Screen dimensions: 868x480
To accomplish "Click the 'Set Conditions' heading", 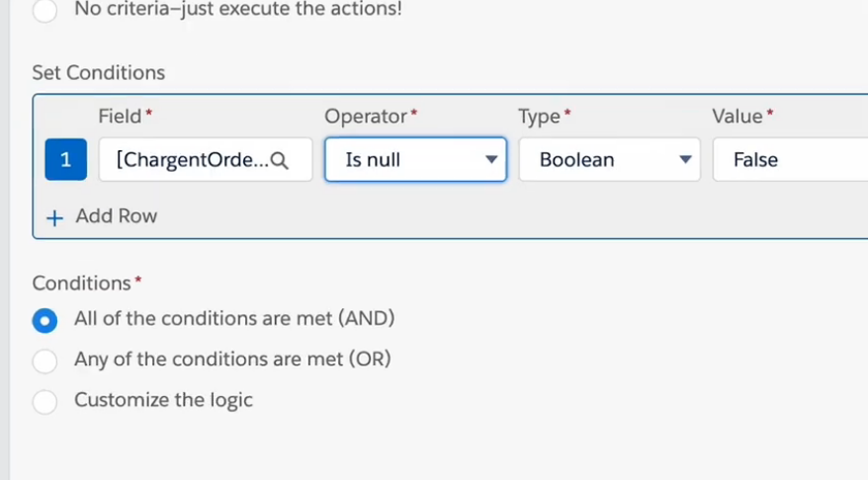I will [x=98, y=73].
